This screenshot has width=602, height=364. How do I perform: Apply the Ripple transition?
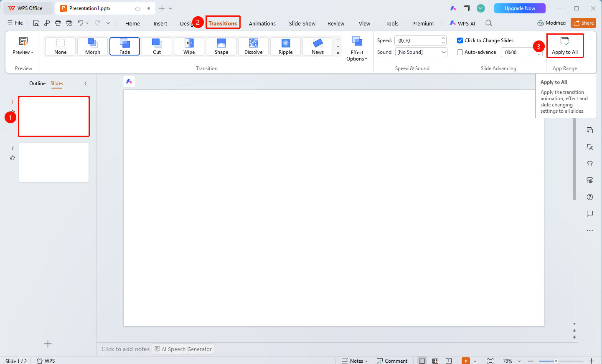point(285,46)
